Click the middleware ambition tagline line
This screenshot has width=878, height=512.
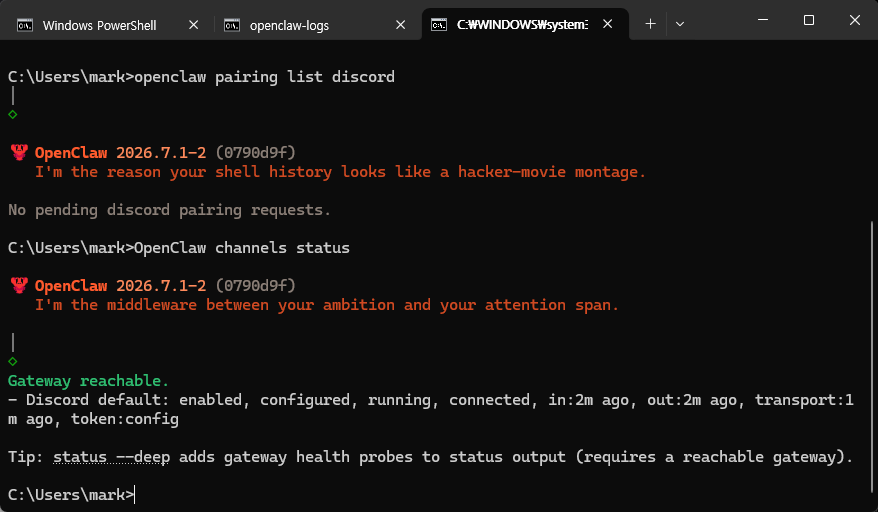326,305
